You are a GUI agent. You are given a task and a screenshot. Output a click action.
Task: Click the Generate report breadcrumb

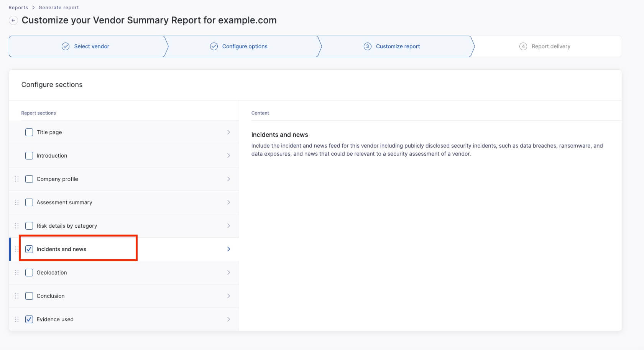point(59,8)
